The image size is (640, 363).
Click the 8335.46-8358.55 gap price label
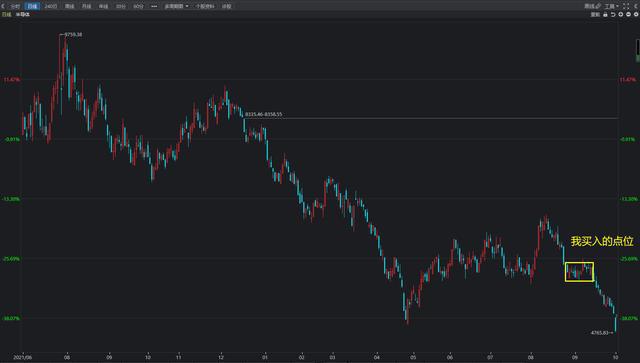(263, 114)
